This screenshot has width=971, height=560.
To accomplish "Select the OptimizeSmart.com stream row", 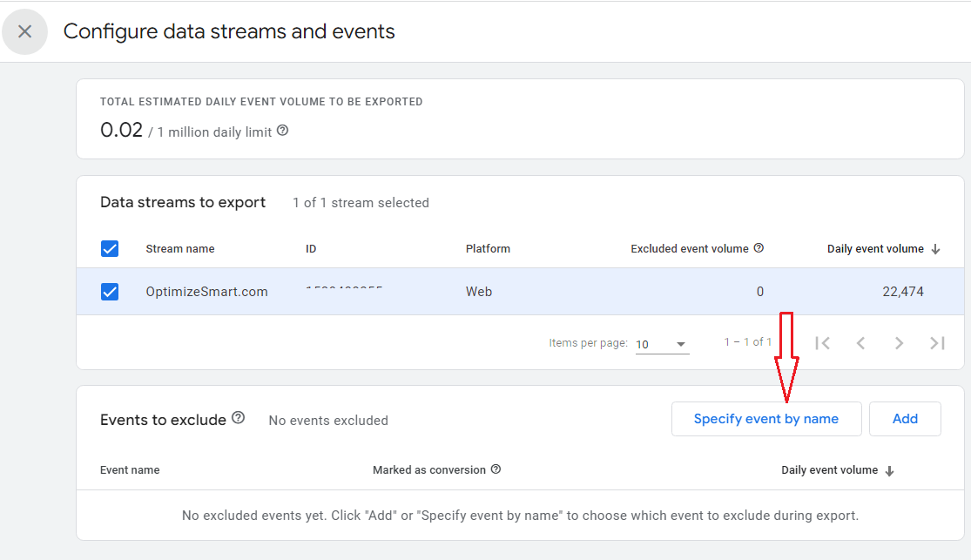I will tap(207, 292).
